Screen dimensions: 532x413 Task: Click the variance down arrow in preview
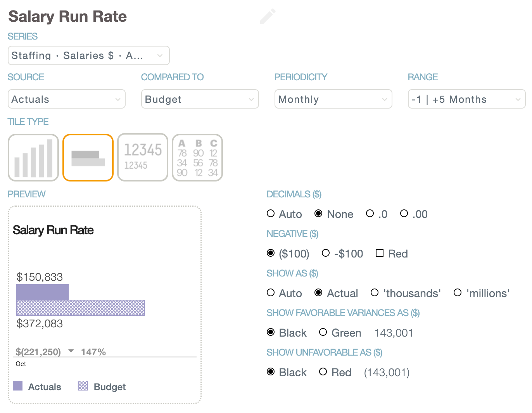pos(71,351)
